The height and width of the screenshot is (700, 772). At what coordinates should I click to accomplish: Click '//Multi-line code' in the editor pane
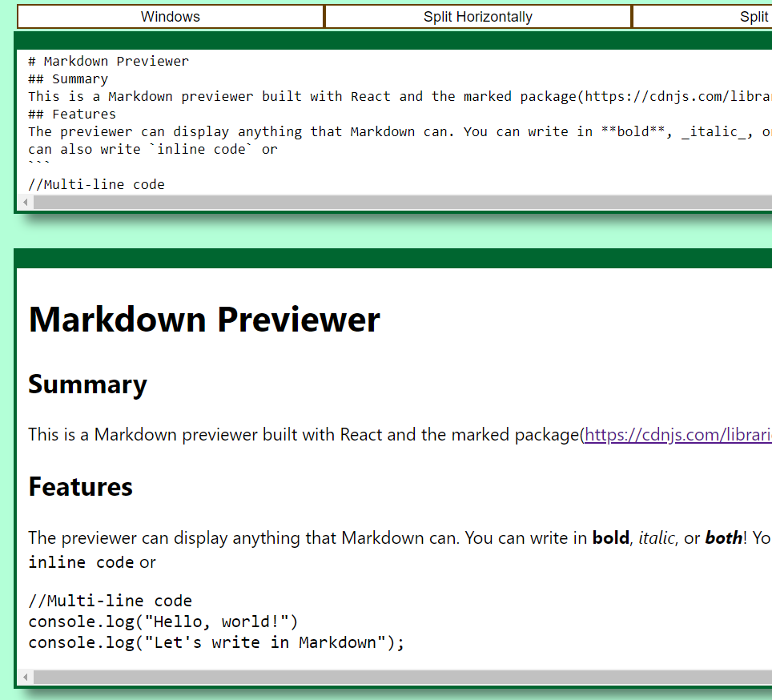coord(96,184)
